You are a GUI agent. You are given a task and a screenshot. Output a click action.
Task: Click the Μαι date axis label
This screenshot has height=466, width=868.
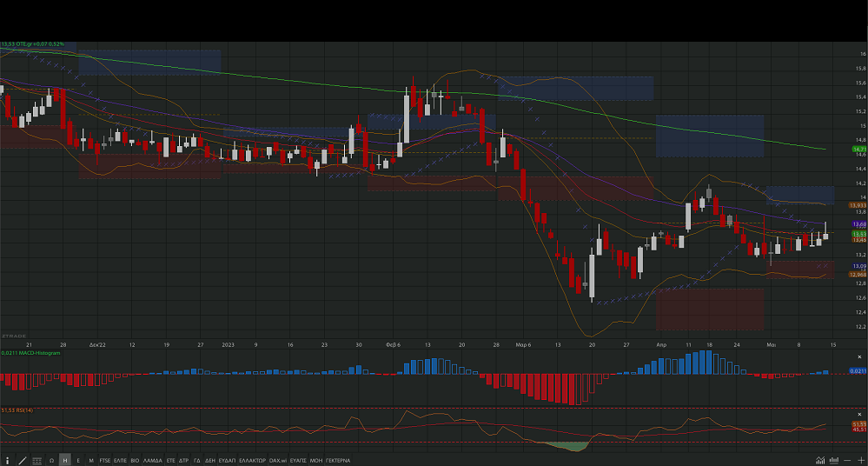click(x=772, y=344)
